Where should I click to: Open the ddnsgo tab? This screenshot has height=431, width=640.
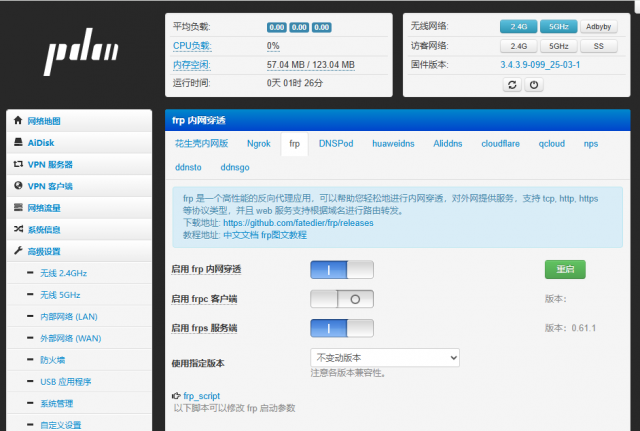235,167
